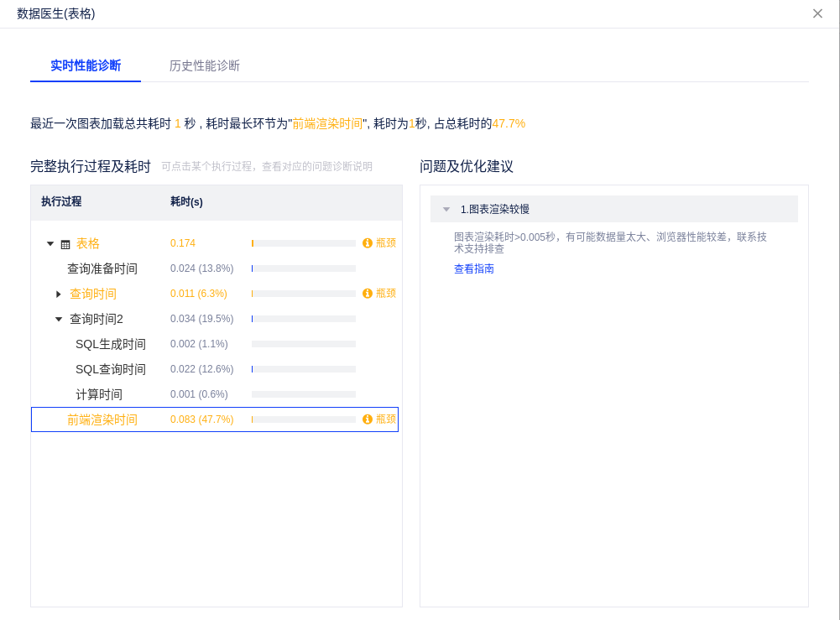This screenshot has width=840, height=620.
Task: Close the 数据医生 dialog
Action: point(817,13)
